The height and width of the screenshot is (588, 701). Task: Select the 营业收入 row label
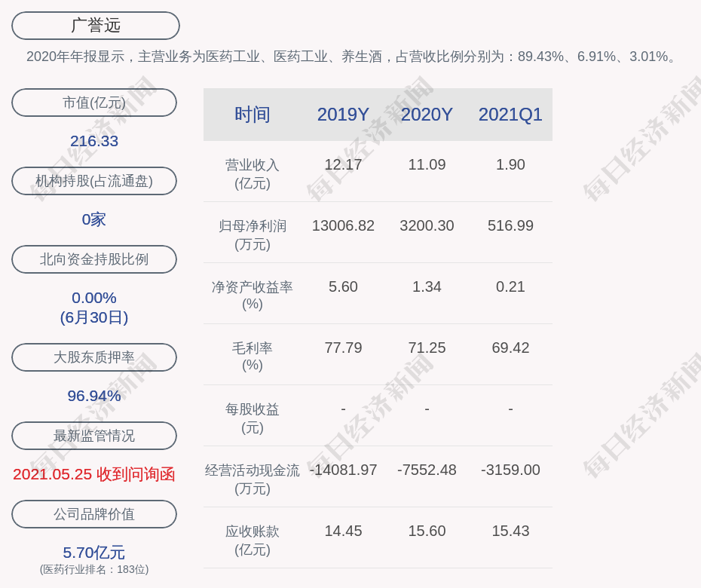pyautogui.click(x=253, y=173)
